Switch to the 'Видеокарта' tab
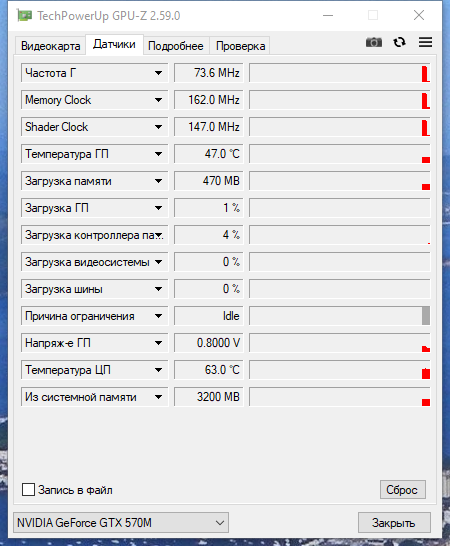The image size is (450, 546). (50, 46)
